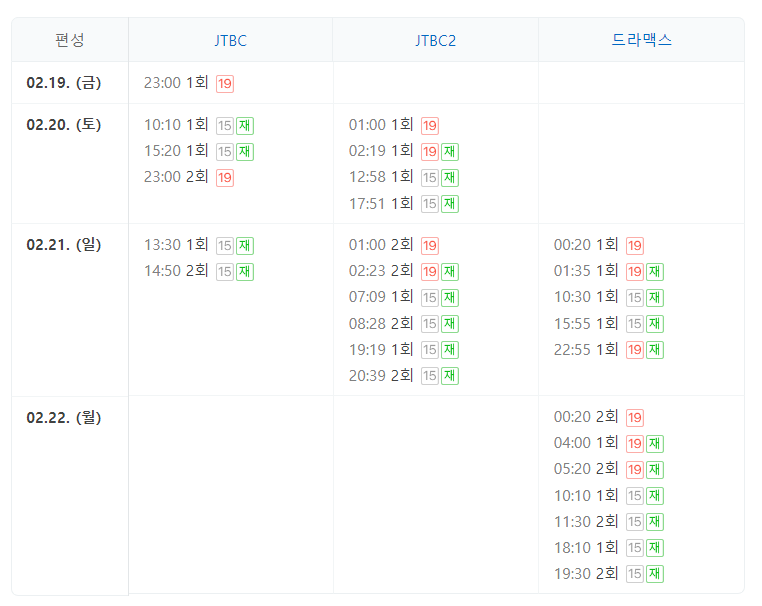This screenshot has width=762, height=606.
Task: Click the JTBC2 12:58 1회 entry
Action: pyautogui.click(x=381, y=177)
